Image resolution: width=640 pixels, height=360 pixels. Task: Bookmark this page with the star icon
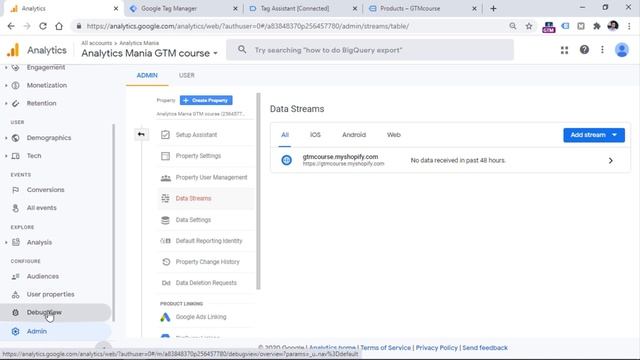(x=529, y=26)
